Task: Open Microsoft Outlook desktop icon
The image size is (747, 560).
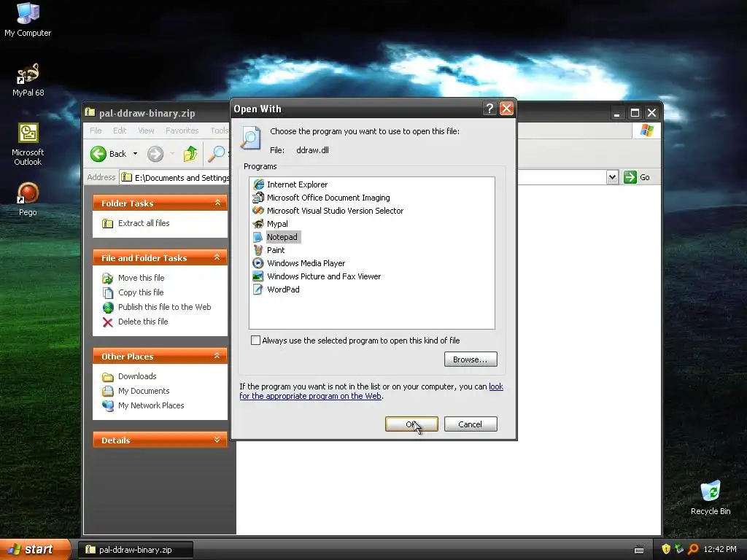Action: (x=28, y=144)
